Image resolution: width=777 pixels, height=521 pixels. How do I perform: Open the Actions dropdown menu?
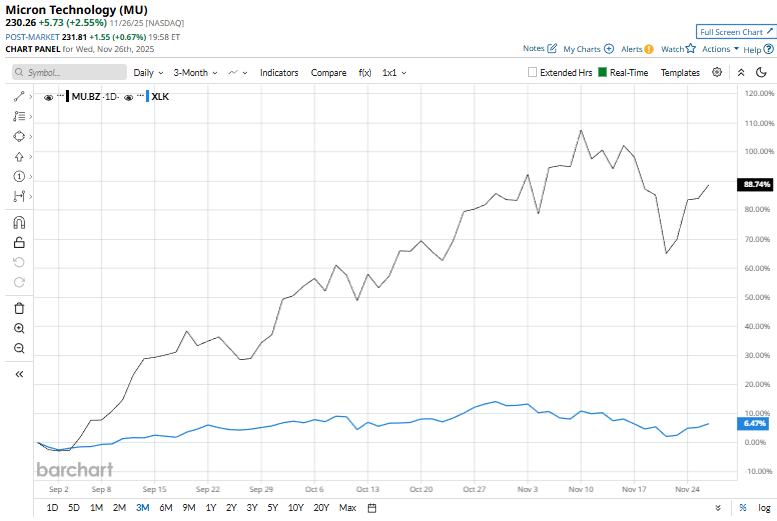(720, 48)
